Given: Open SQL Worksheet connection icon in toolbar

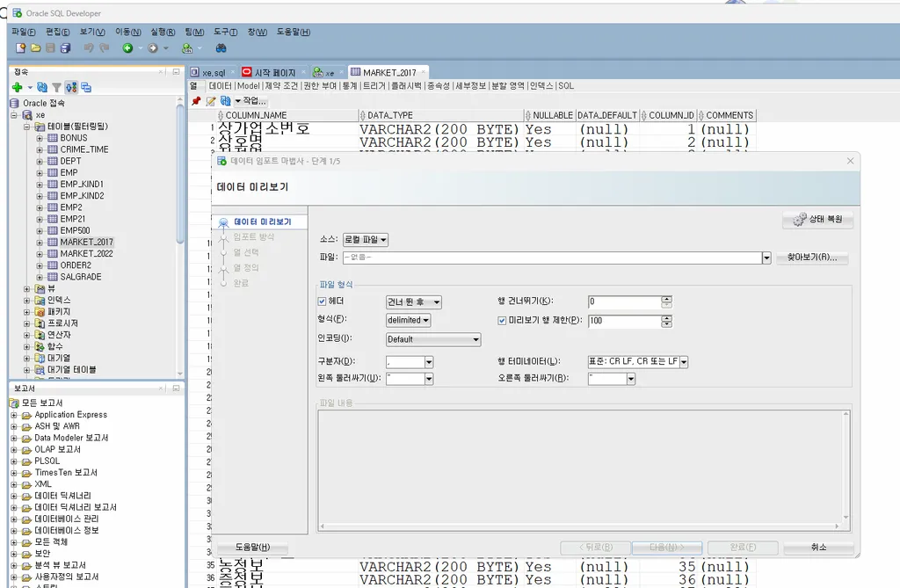Looking at the screenshot, I should (x=187, y=48).
